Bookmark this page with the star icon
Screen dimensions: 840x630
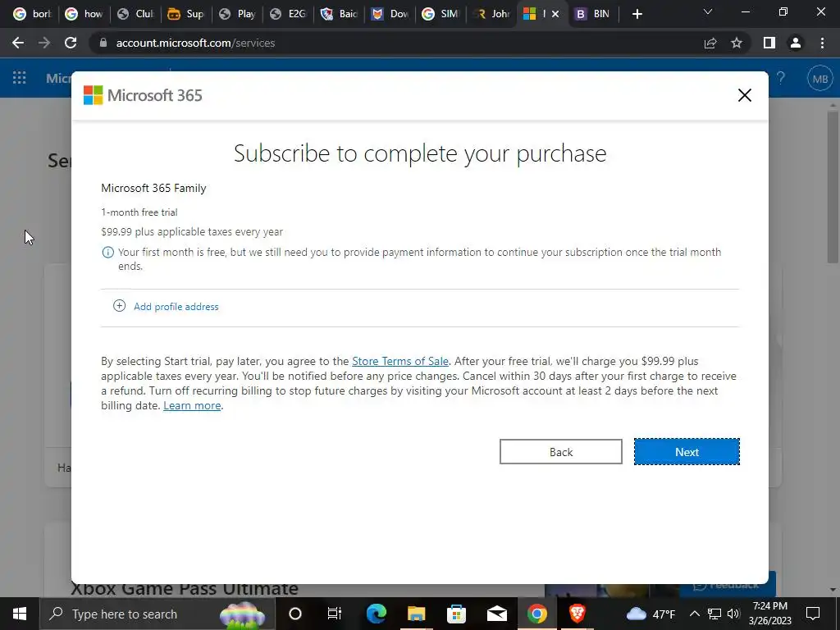(737, 43)
